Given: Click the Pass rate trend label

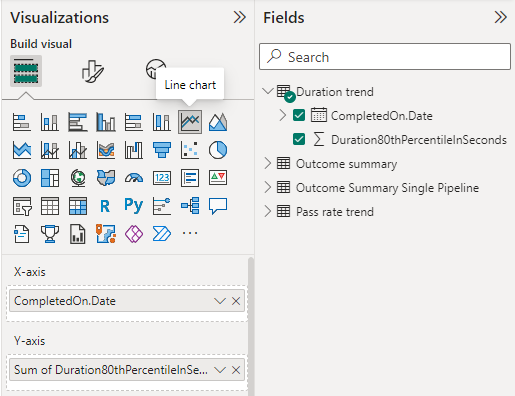Looking at the screenshot, I should click(x=335, y=212).
